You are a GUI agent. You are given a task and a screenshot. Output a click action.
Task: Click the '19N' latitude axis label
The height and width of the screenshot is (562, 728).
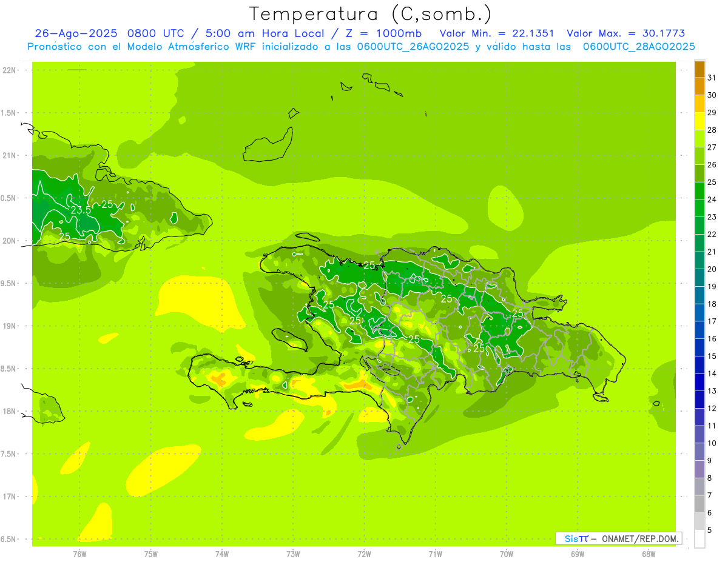(x=8, y=326)
